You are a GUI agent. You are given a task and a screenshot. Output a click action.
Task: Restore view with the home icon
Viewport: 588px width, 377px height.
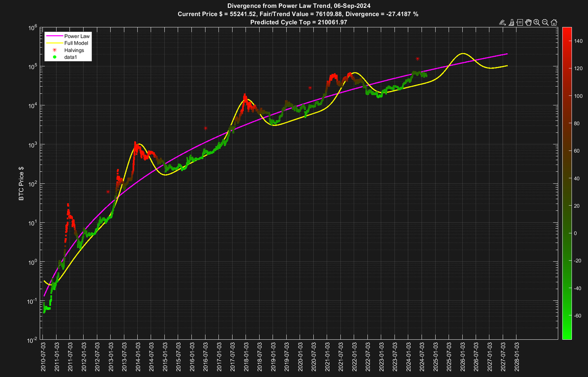click(x=554, y=23)
